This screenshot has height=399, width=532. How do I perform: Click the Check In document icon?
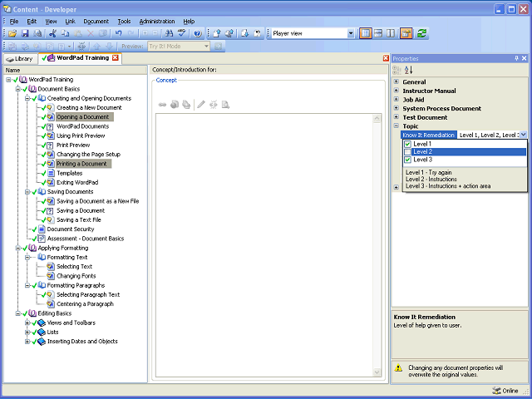(x=216, y=33)
